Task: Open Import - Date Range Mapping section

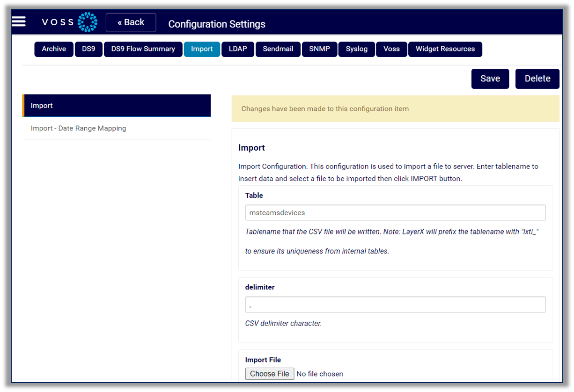Action: pos(78,128)
